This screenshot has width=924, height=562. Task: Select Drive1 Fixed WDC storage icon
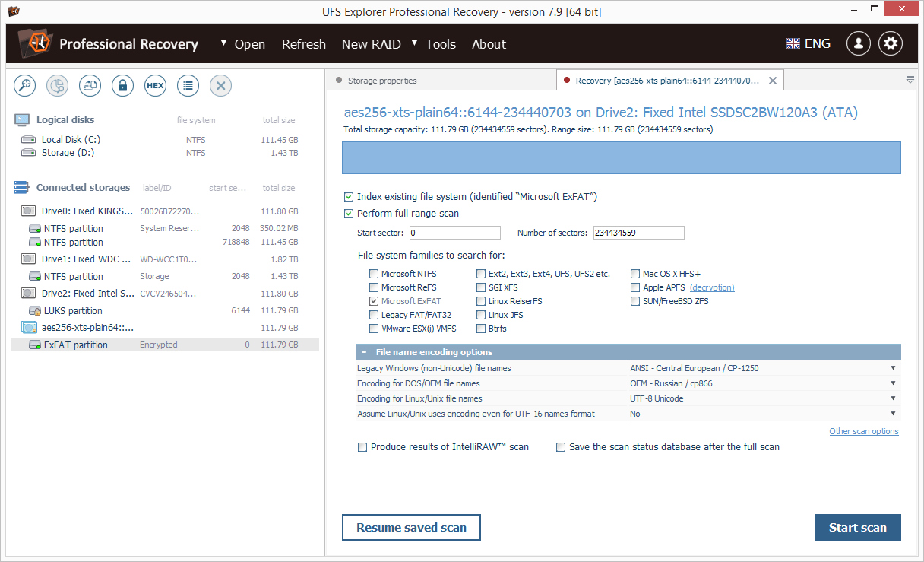tap(29, 259)
